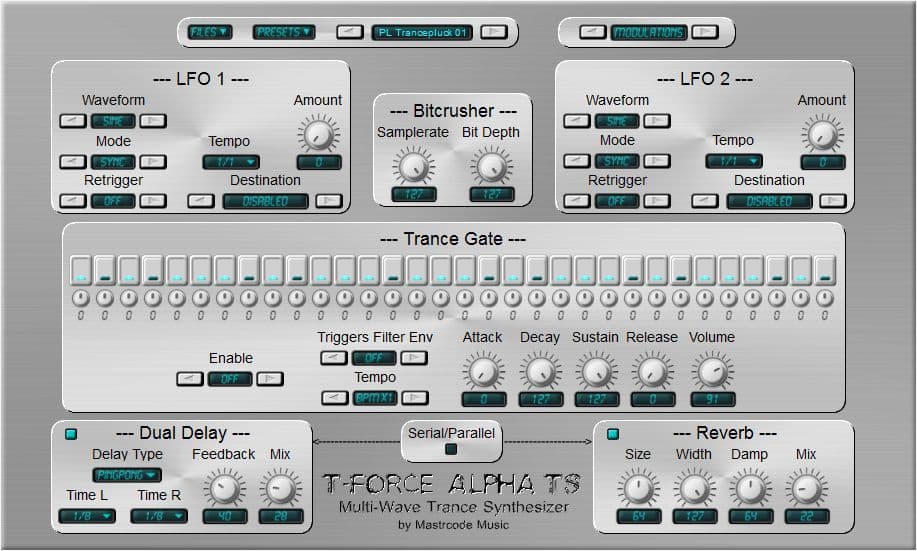Open the Time R dropdown
The width and height of the screenshot is (917, 551).
tap(159, 516)
